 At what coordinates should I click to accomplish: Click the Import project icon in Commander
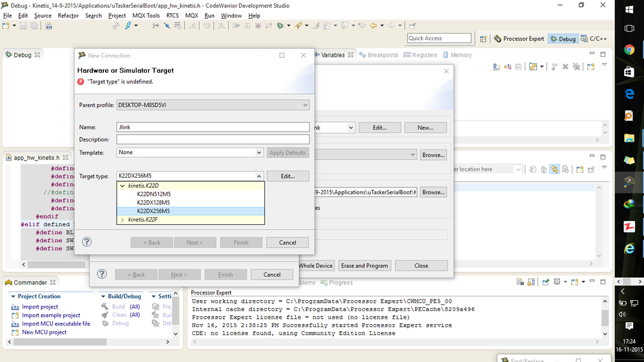coord(15,307)
